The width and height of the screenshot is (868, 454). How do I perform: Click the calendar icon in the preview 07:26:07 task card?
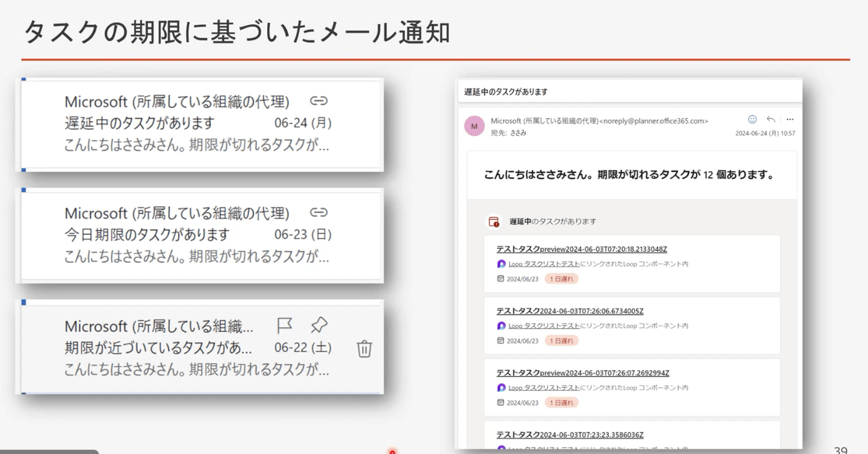[x=500, y=403]
